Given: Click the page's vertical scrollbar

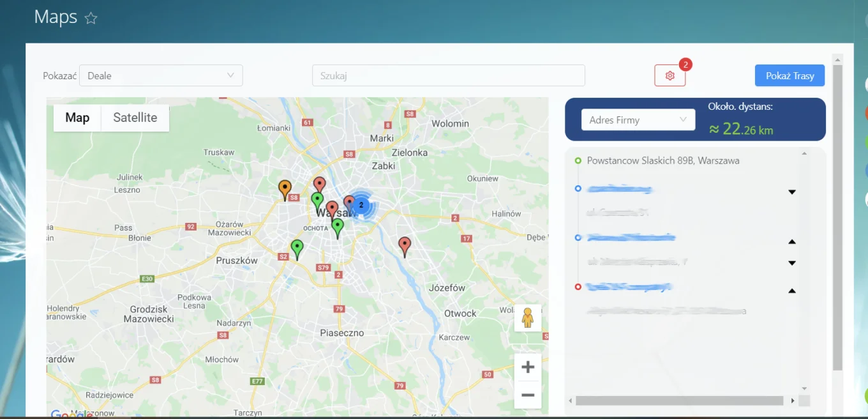Looking at the screenshot, I should coord(837,217).
